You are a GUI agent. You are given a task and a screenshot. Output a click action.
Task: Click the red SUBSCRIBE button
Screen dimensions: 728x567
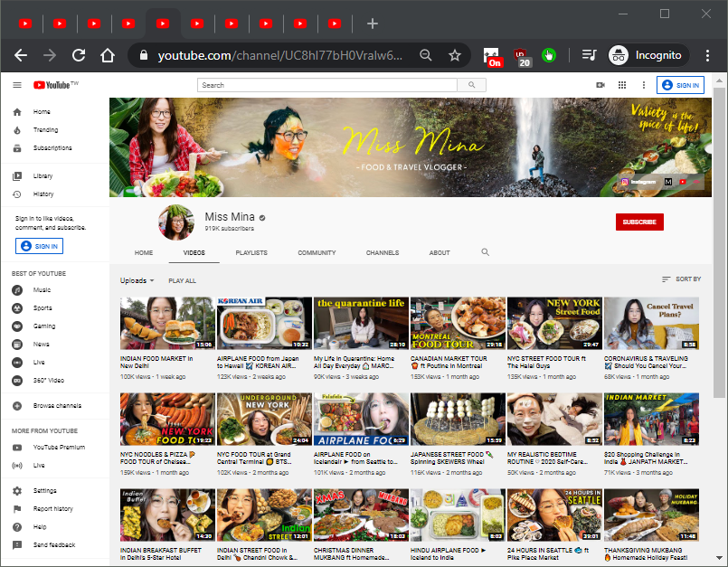click(639, 222)
